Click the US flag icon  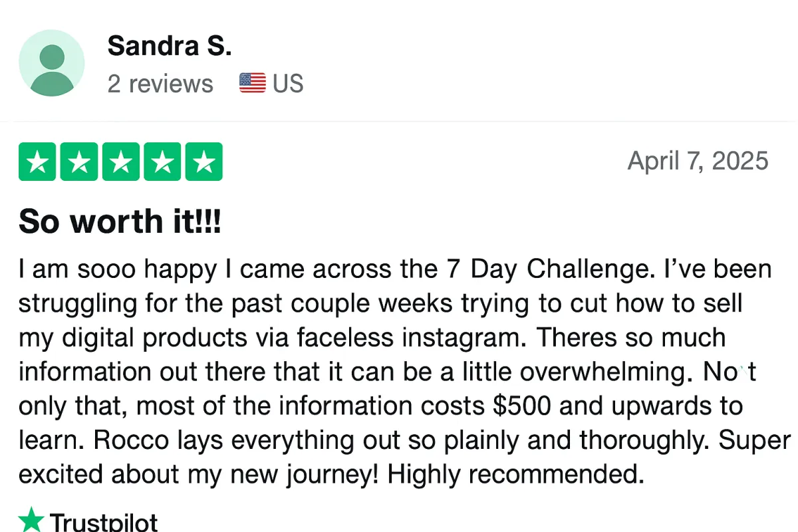[x=253, y=84]
